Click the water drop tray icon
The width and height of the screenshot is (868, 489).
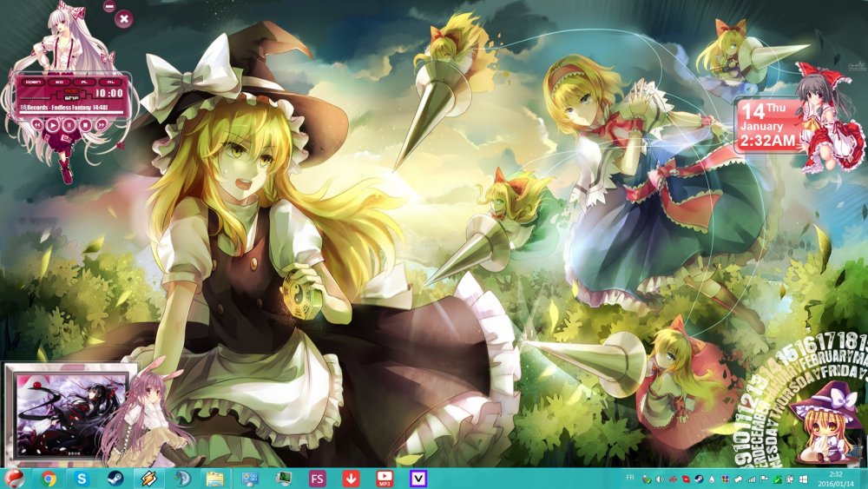pyautogui.click(x=712, y=479)
